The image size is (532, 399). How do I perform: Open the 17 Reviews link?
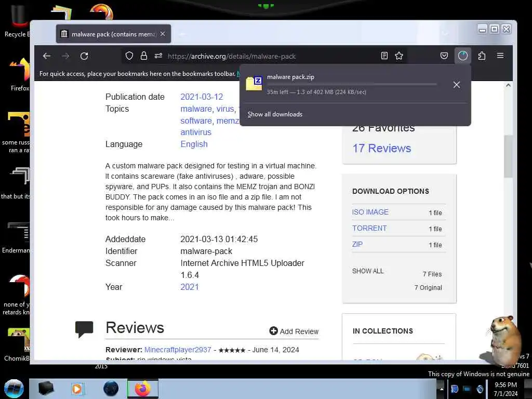tap(382, 148)
